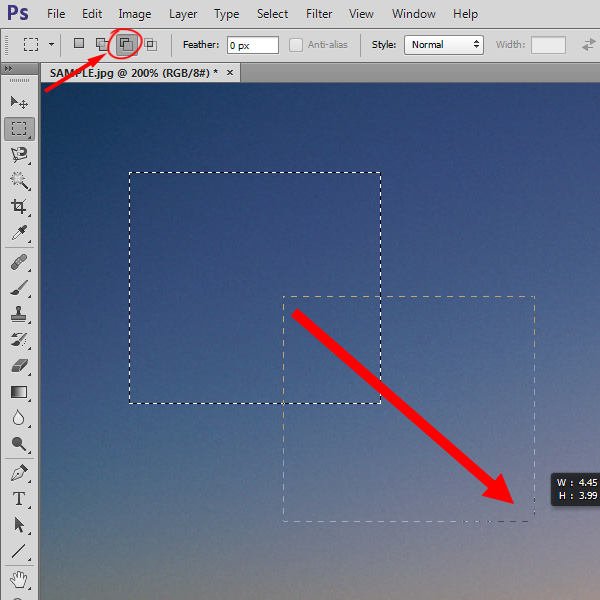Open the Layer menu
The height and width of the screenshot is (600, 600).
183,14
